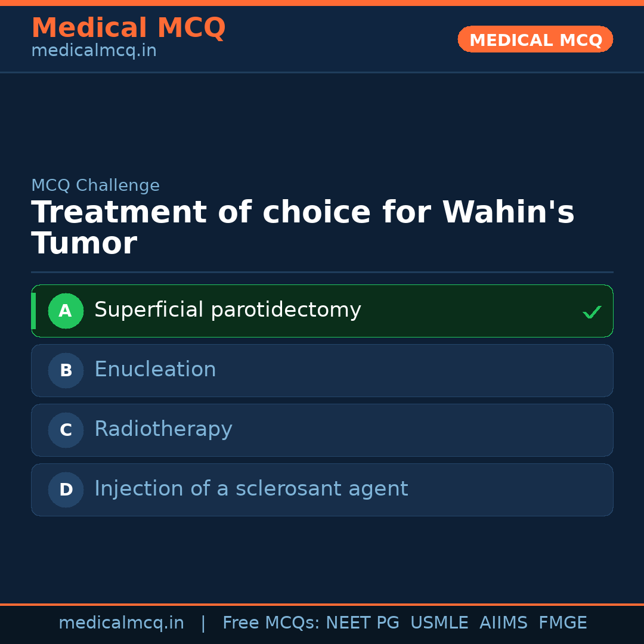Select the B letter circle
This screenshot has width=644, height=644.
point(66,370)
